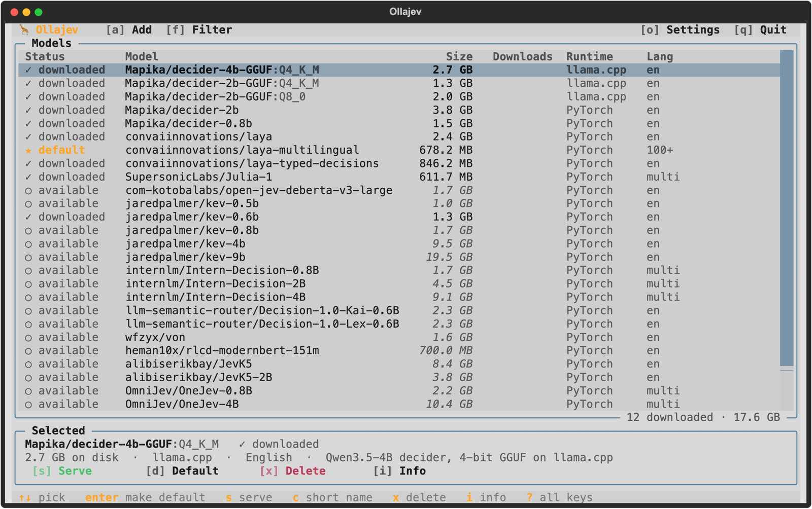The image size is (812, 509).
Task: Click the 19.5 GB size value
Action: [x=449, y=257]
